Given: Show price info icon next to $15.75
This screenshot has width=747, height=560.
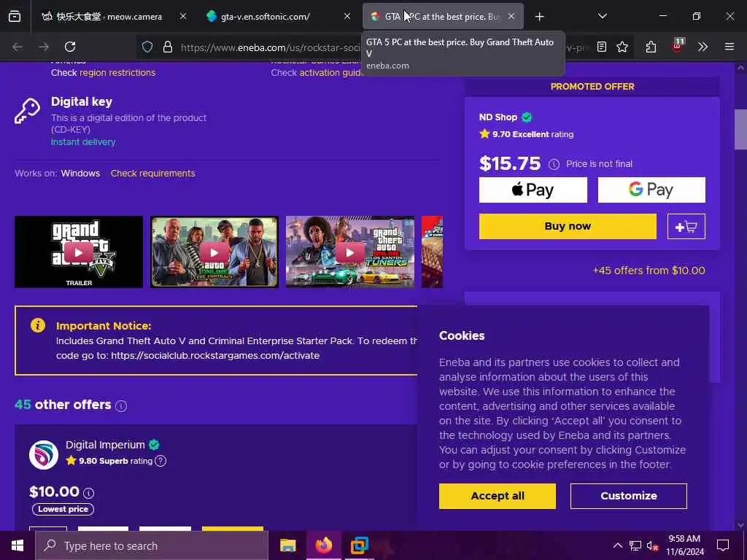Looking at the screenshot, I should (554, 164).
